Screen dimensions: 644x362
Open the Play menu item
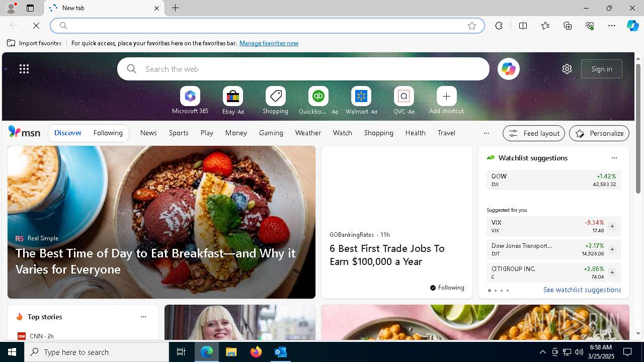click(207, 133)
